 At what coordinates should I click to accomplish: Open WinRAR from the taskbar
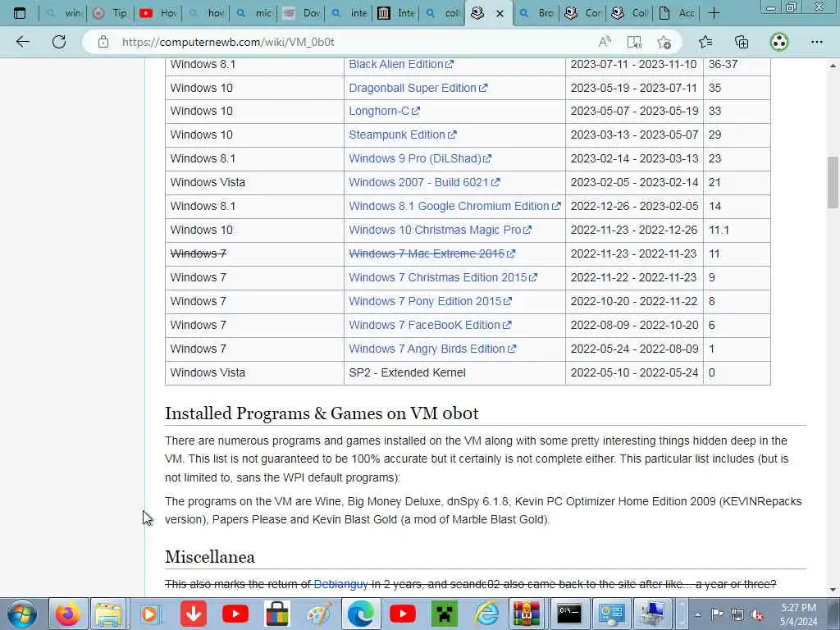[527, 614]
